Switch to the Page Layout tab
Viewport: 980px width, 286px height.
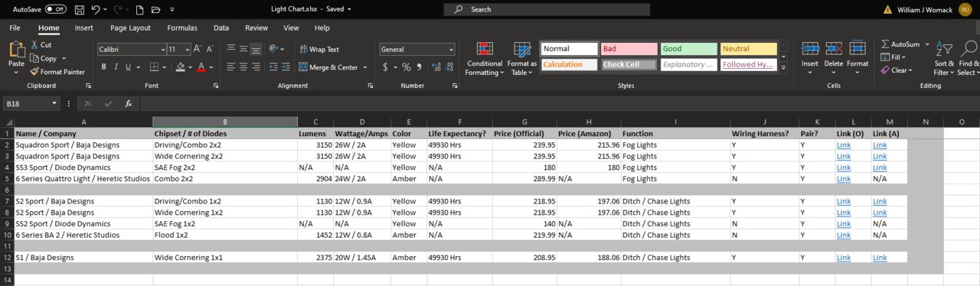click(130, 28)
